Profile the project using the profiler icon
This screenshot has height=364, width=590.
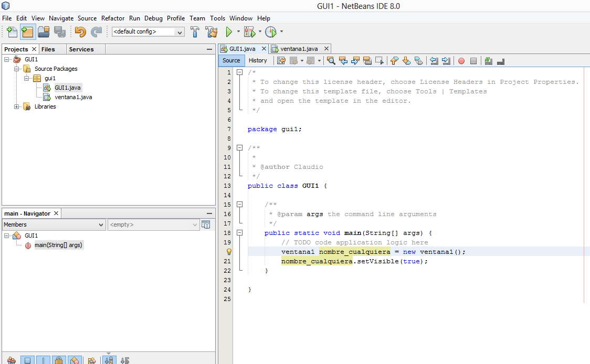point(271,31)
